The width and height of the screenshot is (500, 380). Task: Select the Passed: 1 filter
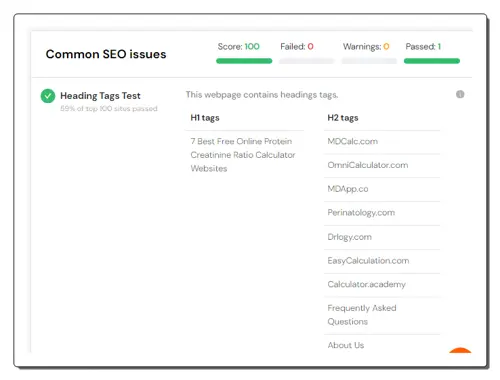tap(423, 47)
